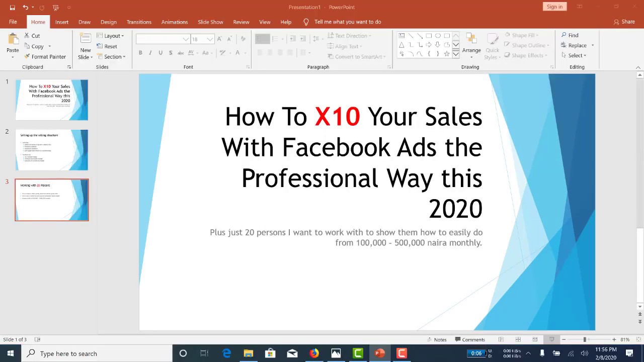Select slide 2 thumbnail

(52, 150)
